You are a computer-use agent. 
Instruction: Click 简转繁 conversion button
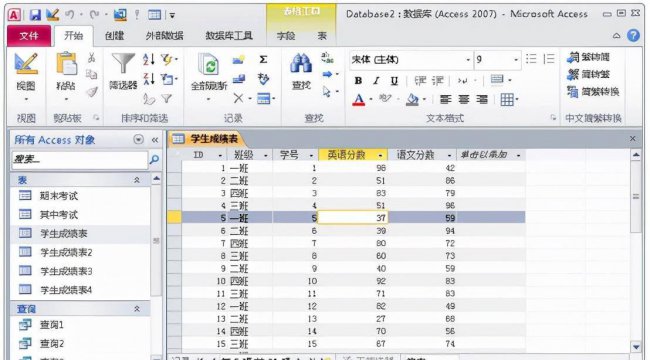click(x=589, y=75)
